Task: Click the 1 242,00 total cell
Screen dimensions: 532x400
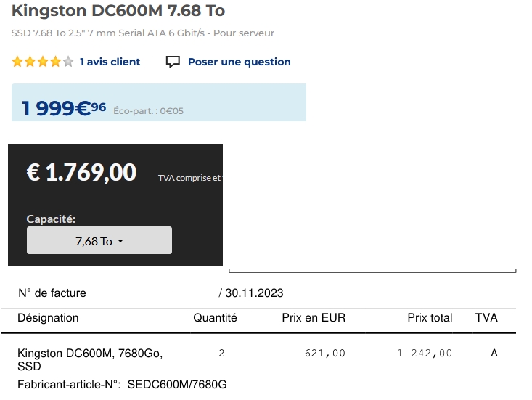Action: (425, 354)
